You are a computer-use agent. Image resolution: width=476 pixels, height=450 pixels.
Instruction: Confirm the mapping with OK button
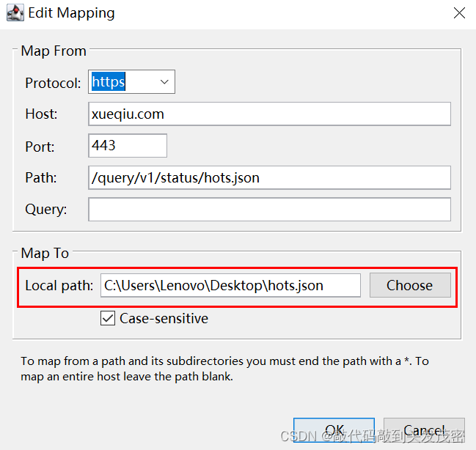[x=334, y=430]
